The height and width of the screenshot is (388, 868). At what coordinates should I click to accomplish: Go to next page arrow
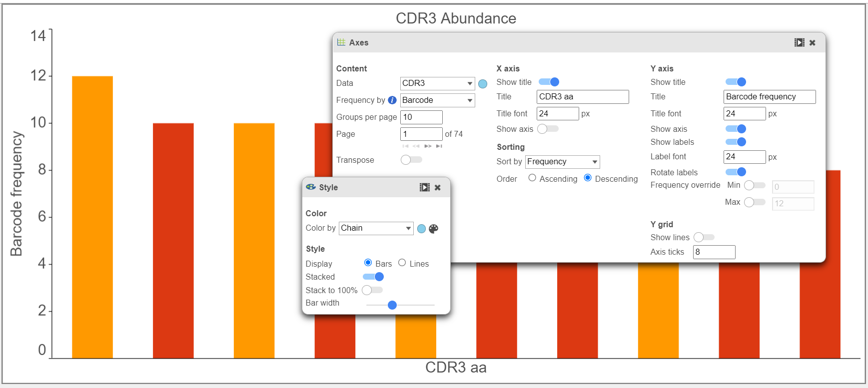[x=428, y=146]
